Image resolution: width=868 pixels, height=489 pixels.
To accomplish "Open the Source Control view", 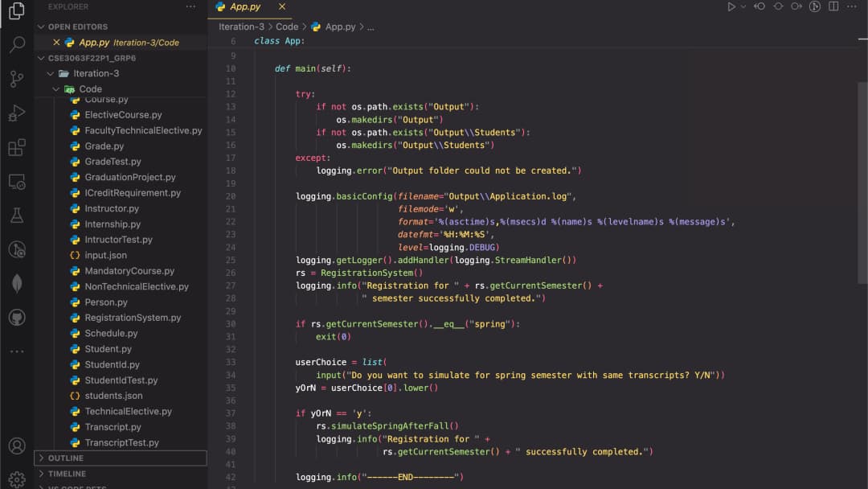I will coord(18,78).
